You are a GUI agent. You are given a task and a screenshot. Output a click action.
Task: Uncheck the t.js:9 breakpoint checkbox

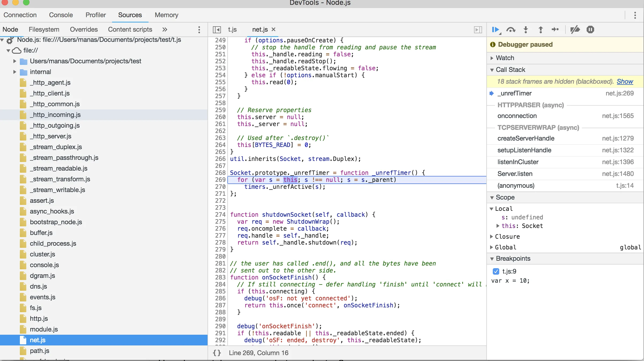tap(496, 271)
